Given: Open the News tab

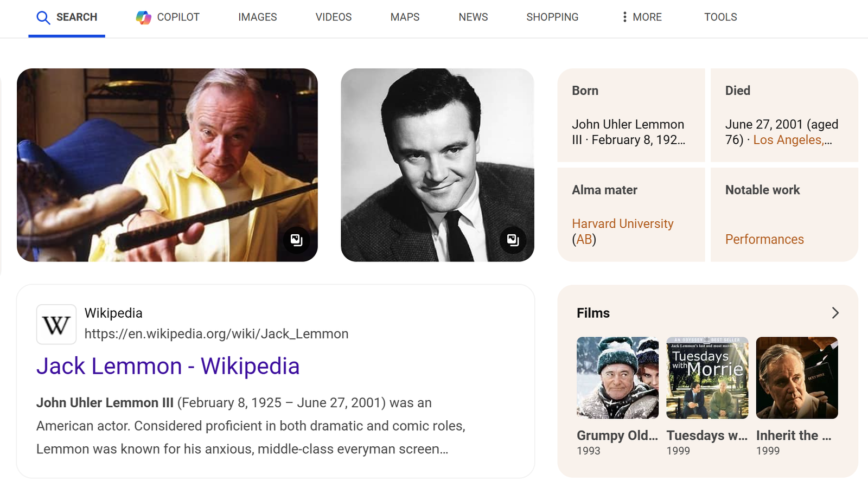Looking at the screenshot, I should click(x=473, y=17).
